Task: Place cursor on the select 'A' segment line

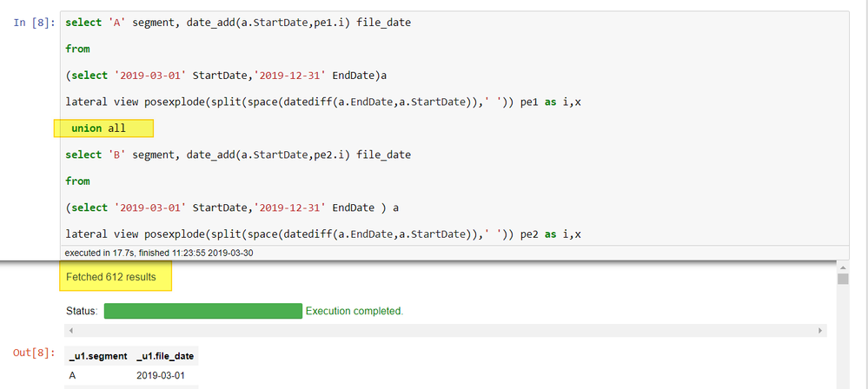Action: tap(237, 23)
